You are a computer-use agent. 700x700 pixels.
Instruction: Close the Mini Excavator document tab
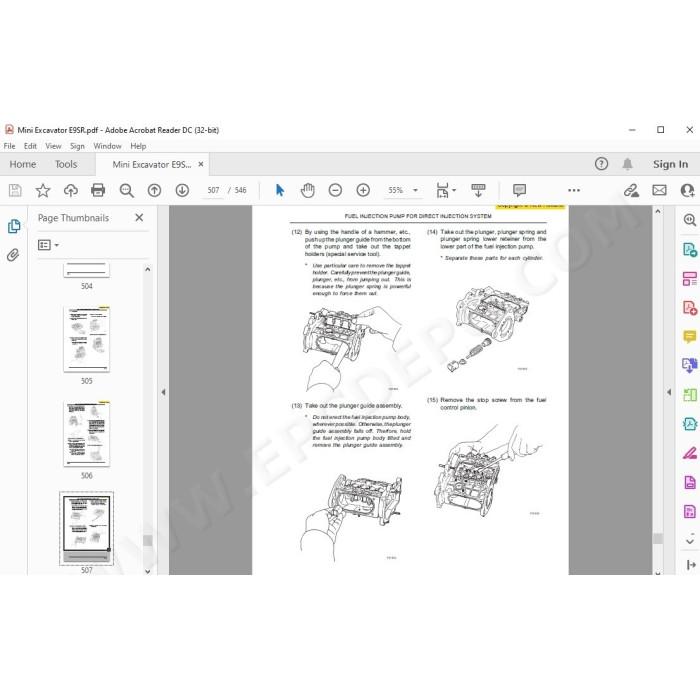(201, 164)
